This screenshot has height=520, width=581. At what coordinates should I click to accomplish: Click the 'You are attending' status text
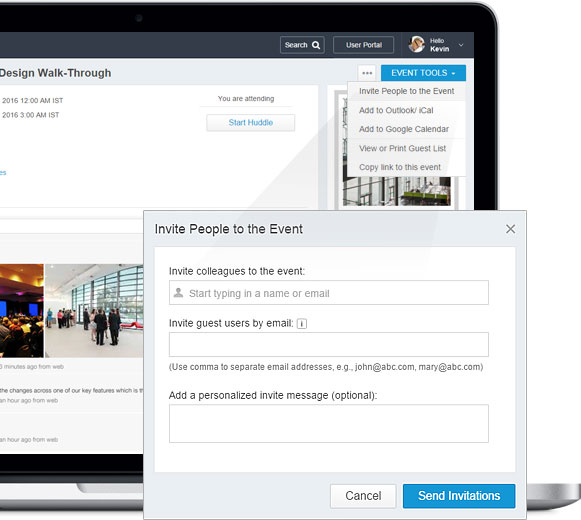246,99
